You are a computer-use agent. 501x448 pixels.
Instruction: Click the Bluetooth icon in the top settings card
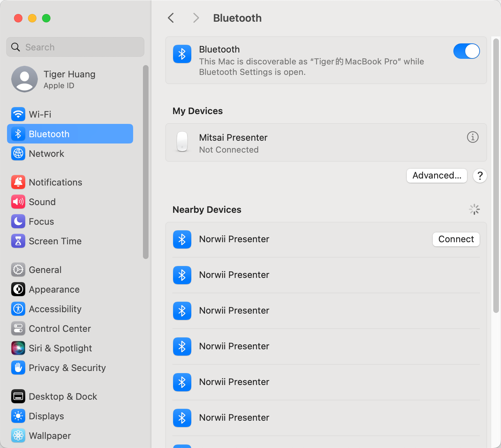click(182, 54)
